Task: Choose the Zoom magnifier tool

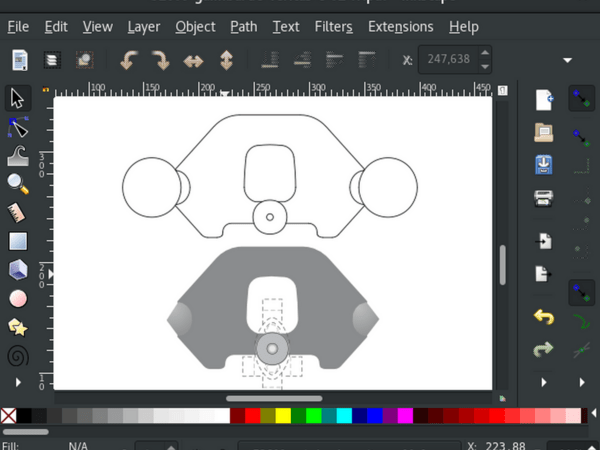Action: [x=17, y=183]
